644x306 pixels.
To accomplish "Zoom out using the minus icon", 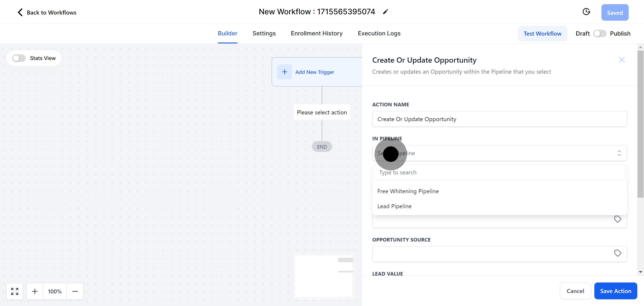I will [75, 291].
